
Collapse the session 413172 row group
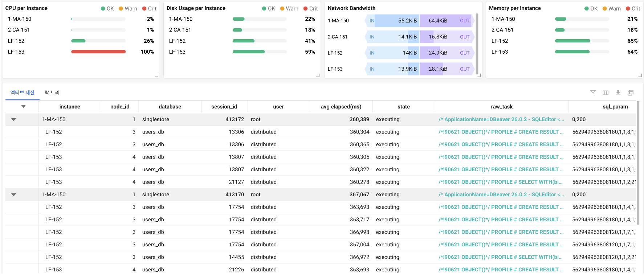[x=13, y=120]
